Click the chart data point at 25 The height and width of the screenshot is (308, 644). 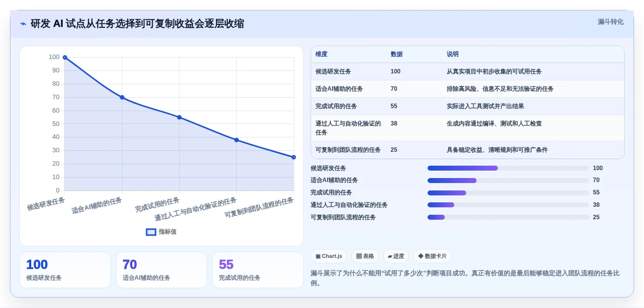tap(294, 157)
